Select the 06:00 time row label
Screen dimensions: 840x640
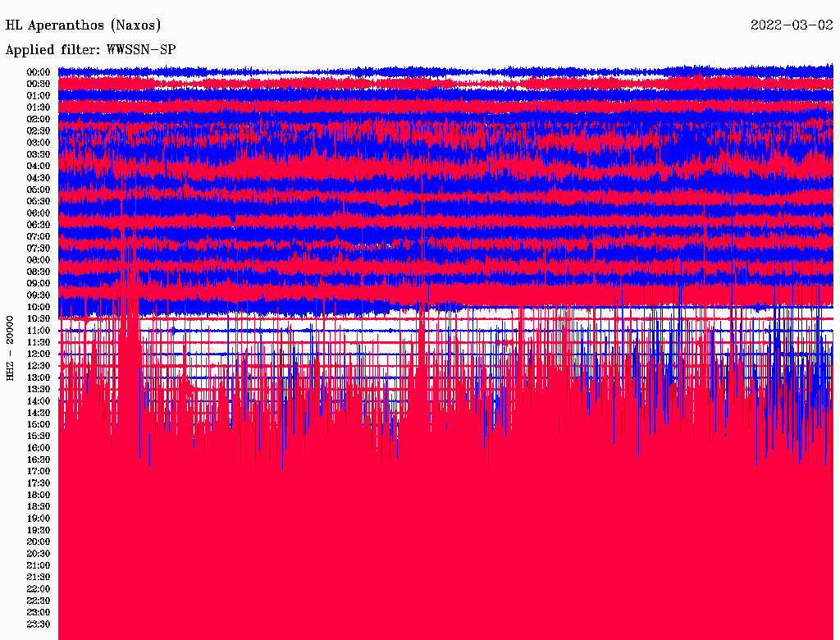tap(39, 213)
